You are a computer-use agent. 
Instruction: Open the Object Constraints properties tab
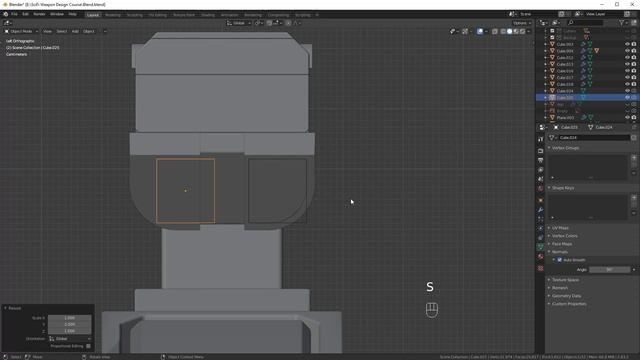[540, 238]
